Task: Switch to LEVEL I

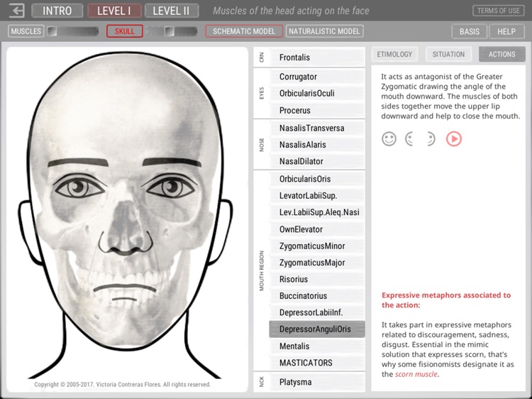Action: [114, 11]
